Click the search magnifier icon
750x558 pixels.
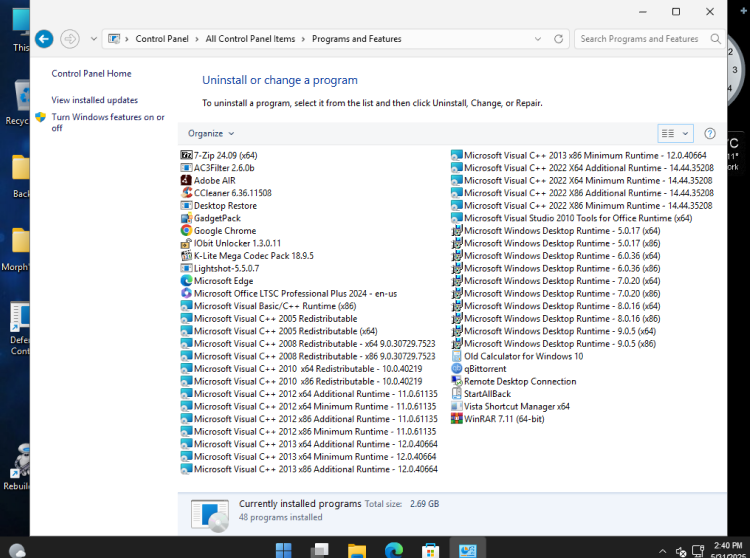pos(715,39)
